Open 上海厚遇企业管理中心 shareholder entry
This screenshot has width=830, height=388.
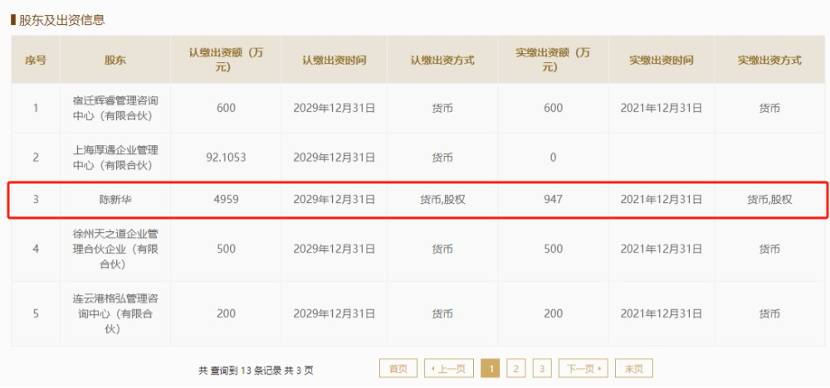pos(115,157)
